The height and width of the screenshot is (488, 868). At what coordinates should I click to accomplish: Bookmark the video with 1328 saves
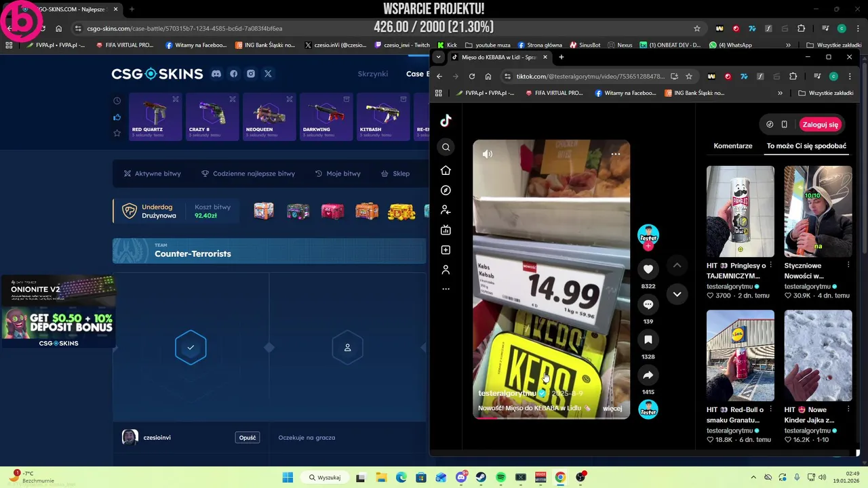(648, 340)
